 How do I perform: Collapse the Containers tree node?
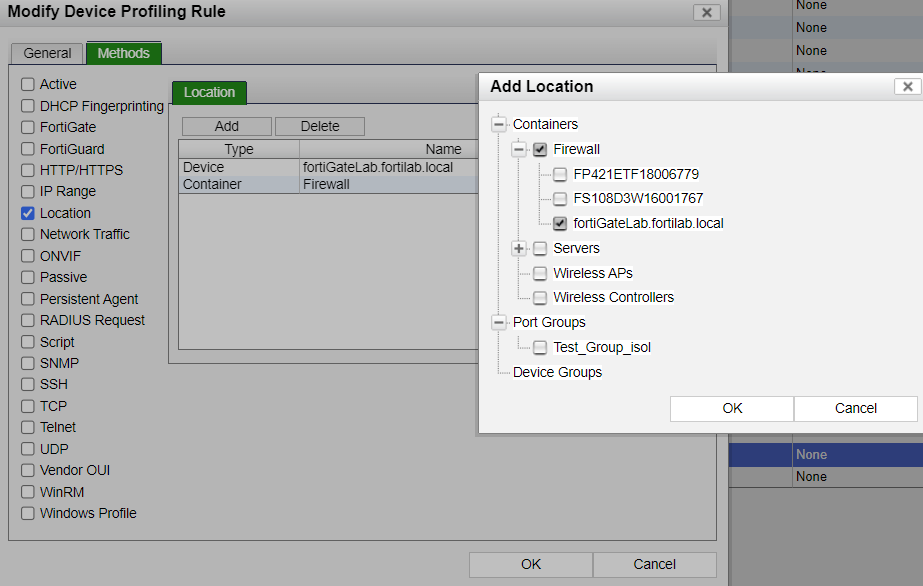point(499,124)
